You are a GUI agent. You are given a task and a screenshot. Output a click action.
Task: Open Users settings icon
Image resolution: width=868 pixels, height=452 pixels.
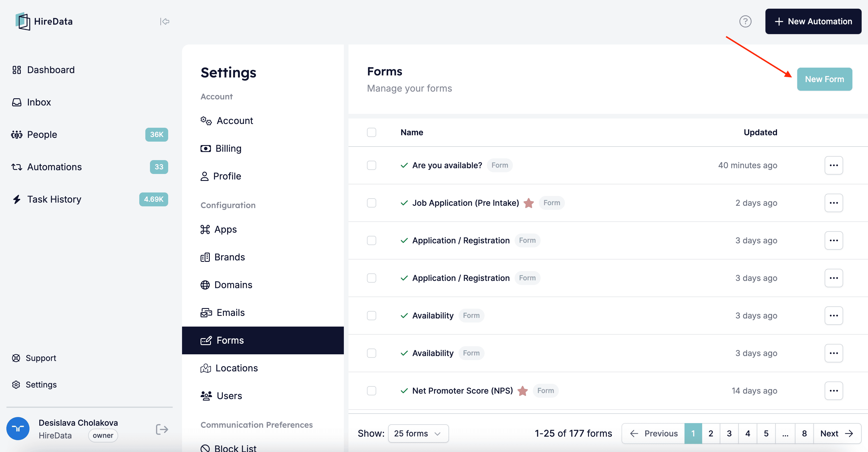206,396
